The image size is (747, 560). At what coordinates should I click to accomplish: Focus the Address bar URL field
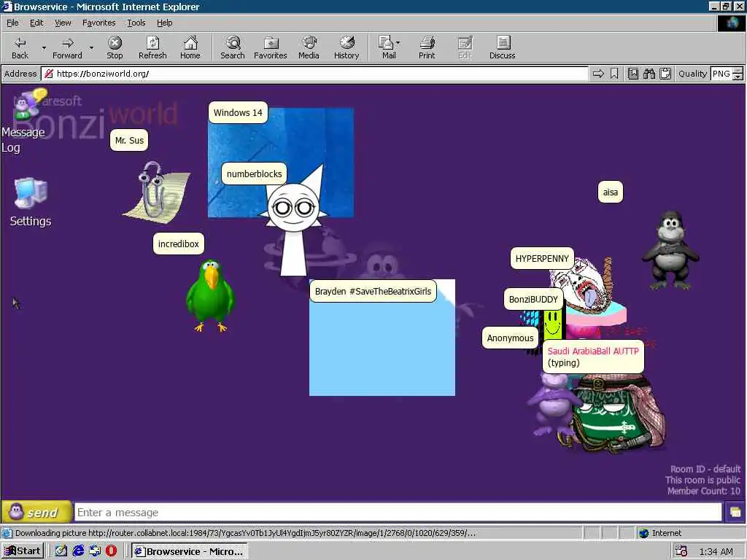click(314, 74)
